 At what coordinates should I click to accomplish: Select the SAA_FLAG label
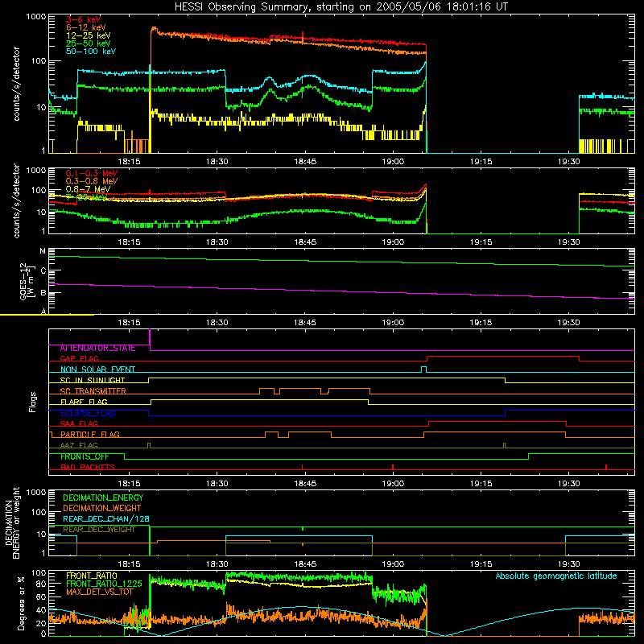(x=79, y=423)
